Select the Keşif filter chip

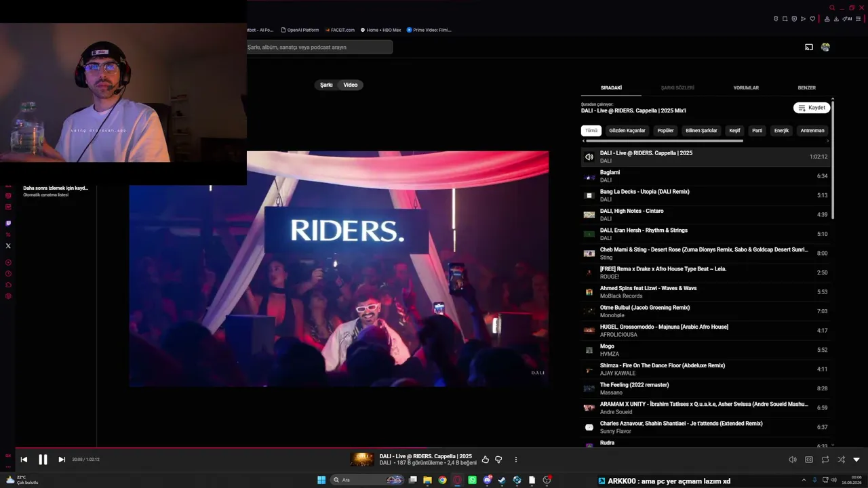click(x=734, y=131)
